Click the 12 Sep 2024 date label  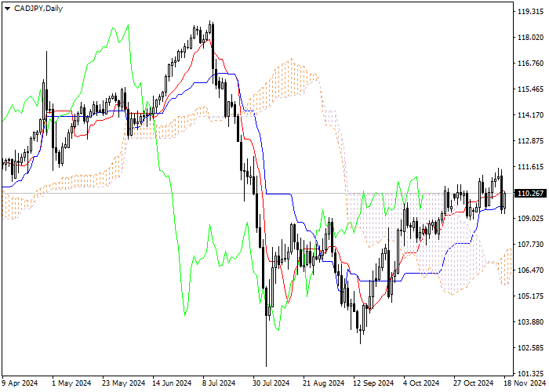pyautogui.click(x=373, y=383)
